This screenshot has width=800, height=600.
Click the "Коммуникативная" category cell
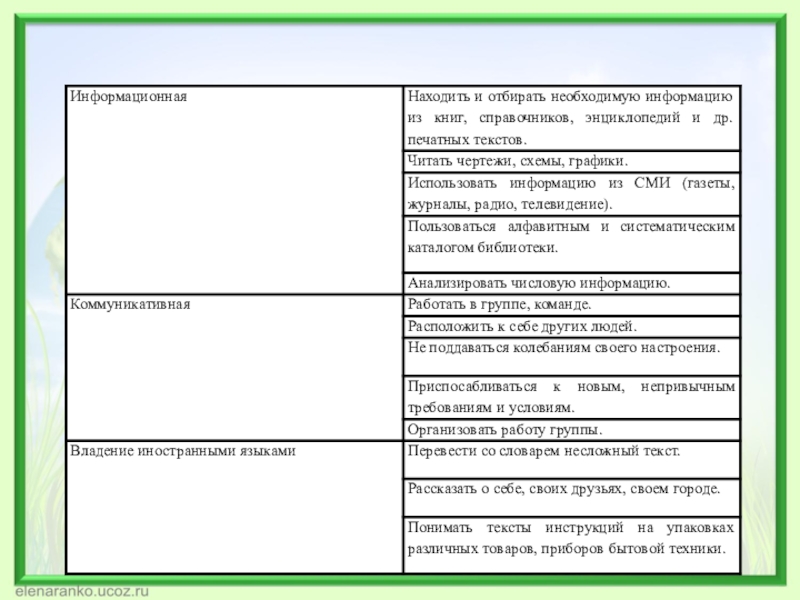pos(235,367)
